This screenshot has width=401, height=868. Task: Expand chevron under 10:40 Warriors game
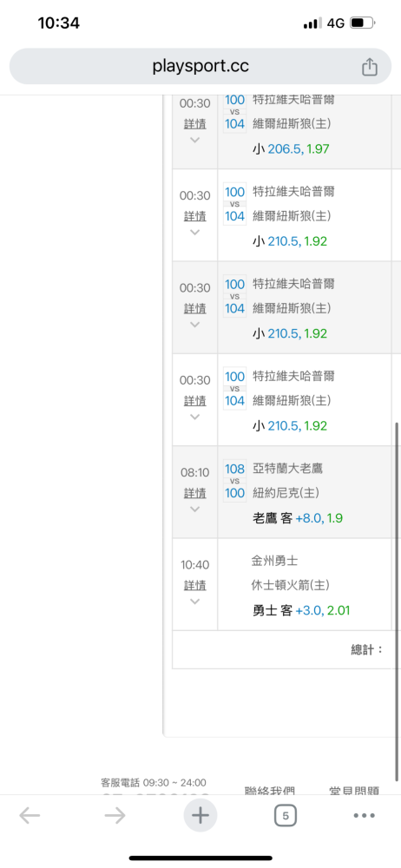pos(194,602)
